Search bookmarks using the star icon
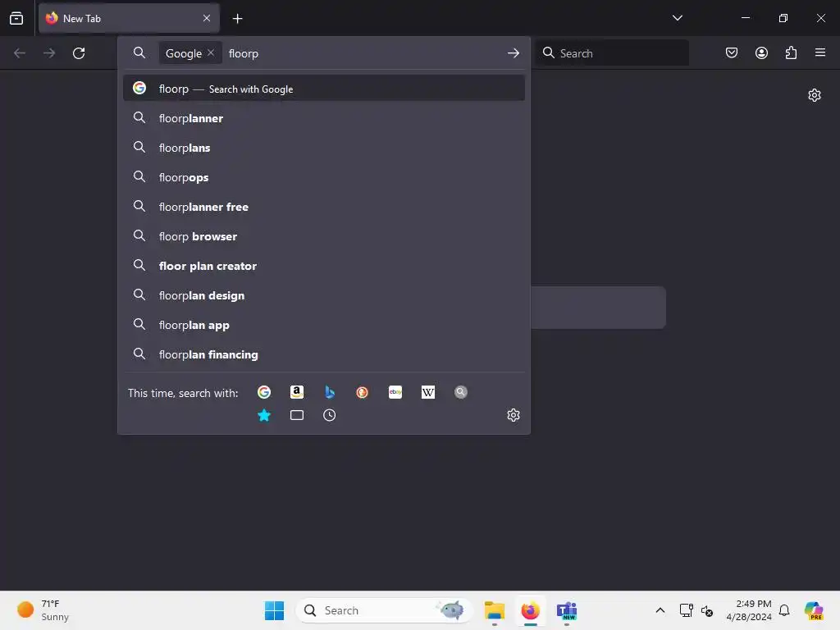This screenshot has width=840, height=630. click(x=264, y=415)
